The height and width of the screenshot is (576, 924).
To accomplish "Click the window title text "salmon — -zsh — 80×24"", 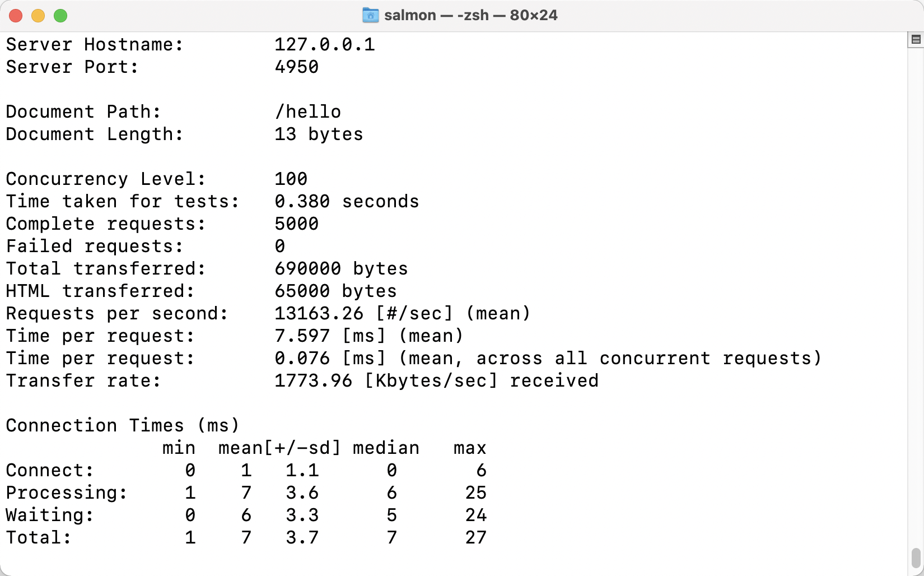I will [470, 15].
